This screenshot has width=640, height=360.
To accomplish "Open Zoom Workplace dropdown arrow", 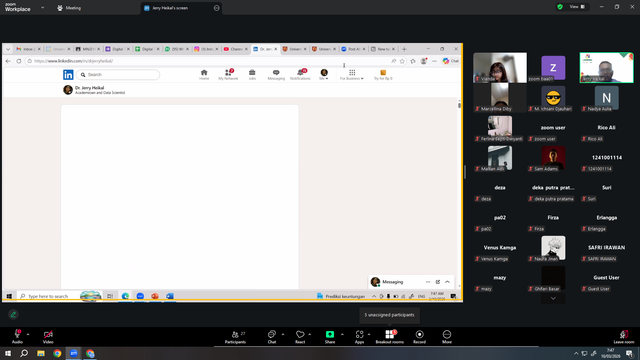I will (42, 7).
